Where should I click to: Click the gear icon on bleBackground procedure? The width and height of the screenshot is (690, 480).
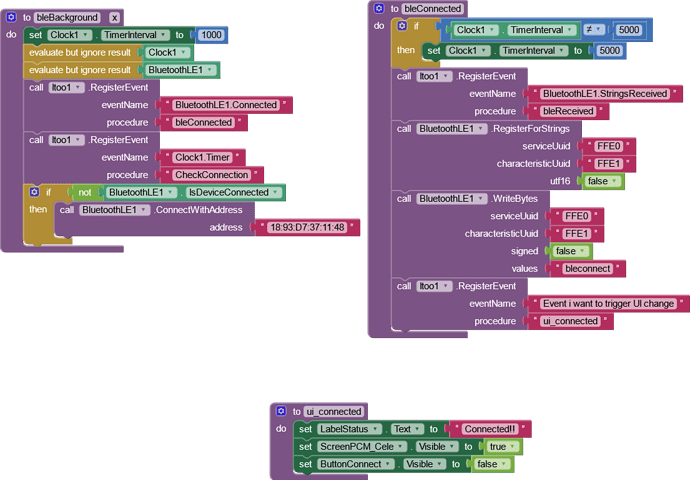tap(12, 17)
